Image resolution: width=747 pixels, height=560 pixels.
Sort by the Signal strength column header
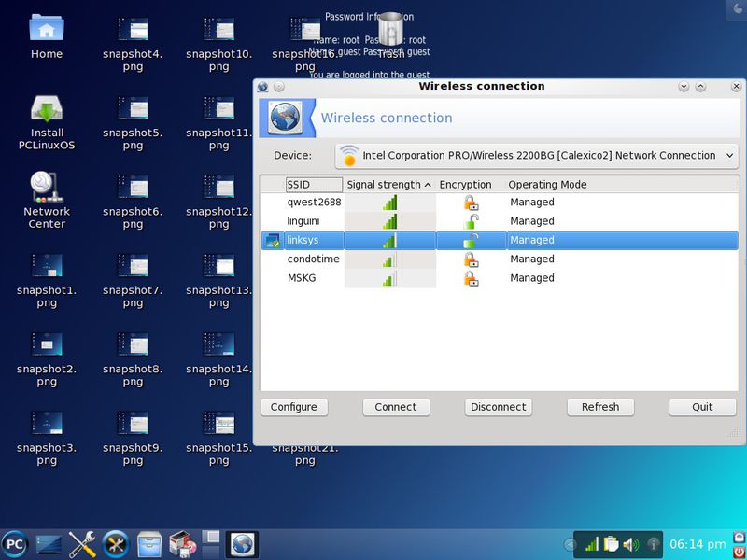tap(388, 184)
